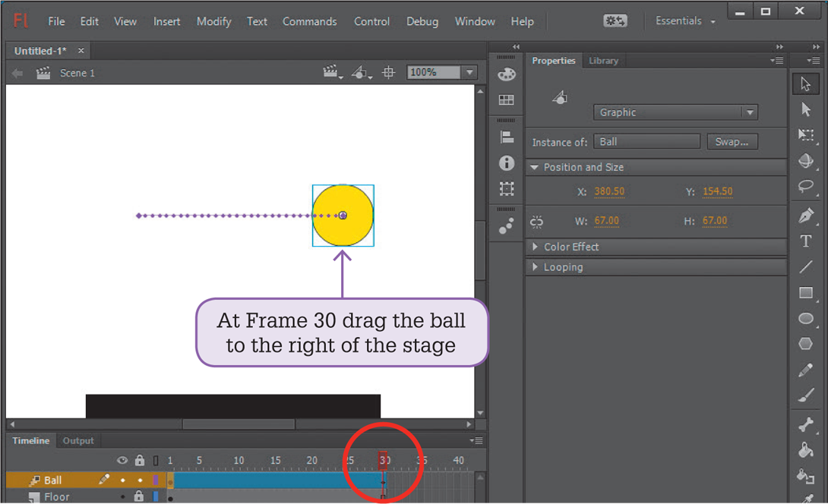
Task: Select the Brush tool
Action: tap(805, 395)
